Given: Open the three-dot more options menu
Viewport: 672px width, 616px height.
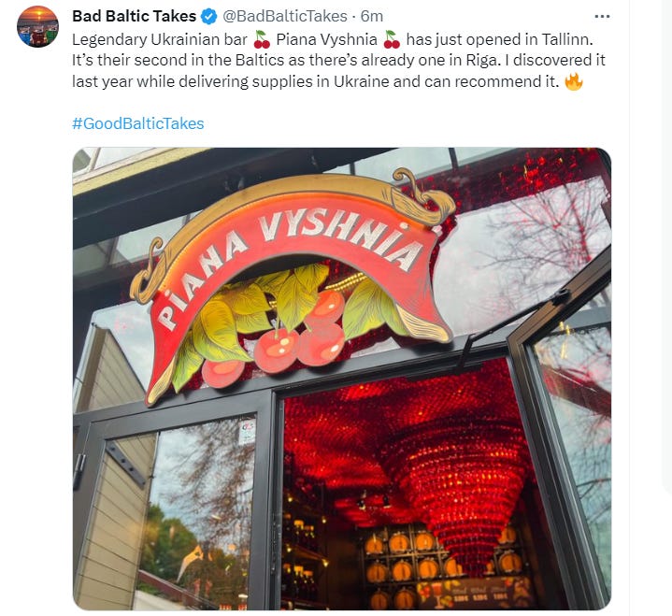Looking at the screenshot, I should (602, 16).
